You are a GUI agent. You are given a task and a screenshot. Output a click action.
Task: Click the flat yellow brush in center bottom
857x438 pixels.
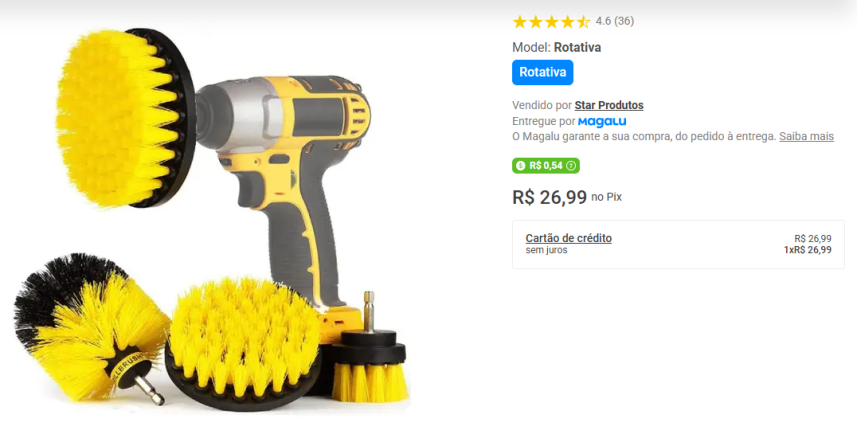click(x=243, y=344)
